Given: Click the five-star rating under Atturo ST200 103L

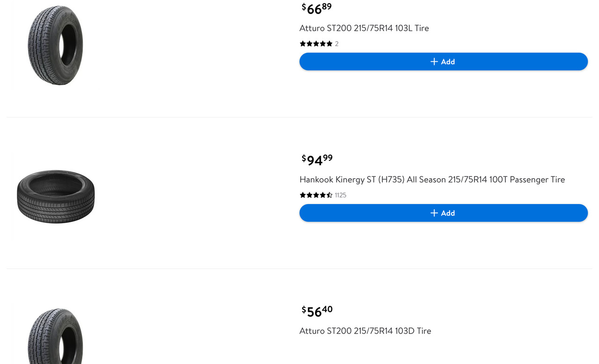Looking at the screenshot, I should click(316, 44).
